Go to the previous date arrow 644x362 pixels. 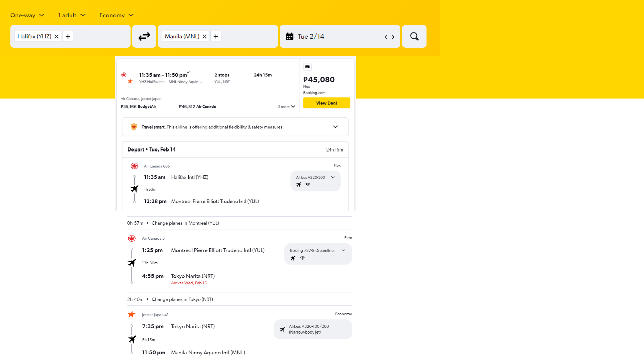[x=386, y=37]
